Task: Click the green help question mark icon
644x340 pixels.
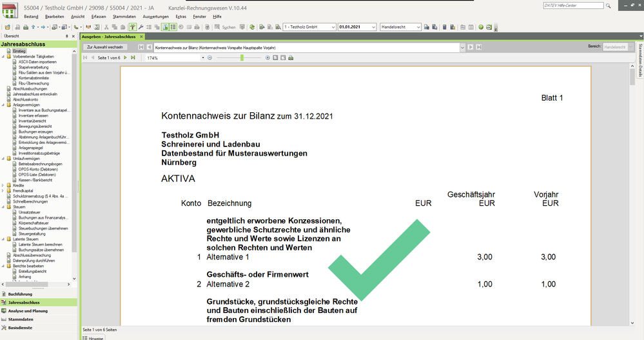Action: [481, 27]
